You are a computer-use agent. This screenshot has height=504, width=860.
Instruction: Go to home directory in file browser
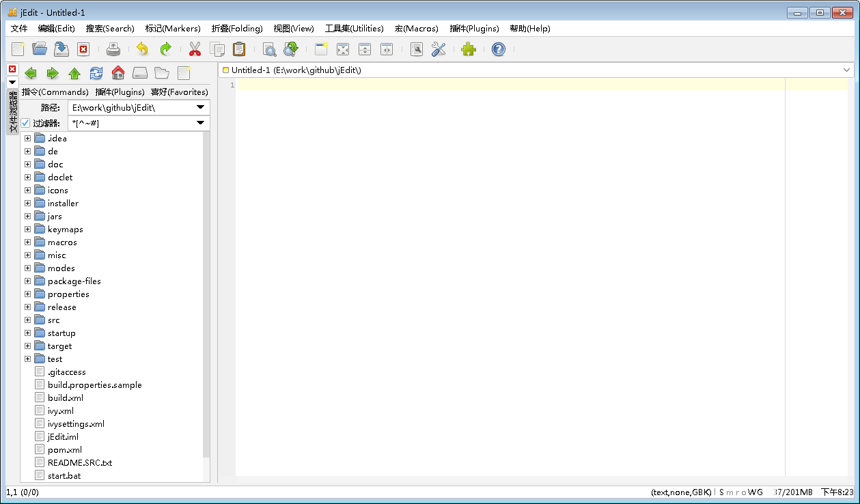(x=117, y=72)
